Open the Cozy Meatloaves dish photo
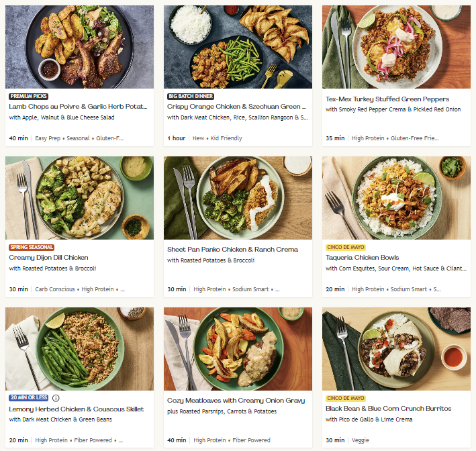Viewport: 476px width, 451px height. [238, 349]
